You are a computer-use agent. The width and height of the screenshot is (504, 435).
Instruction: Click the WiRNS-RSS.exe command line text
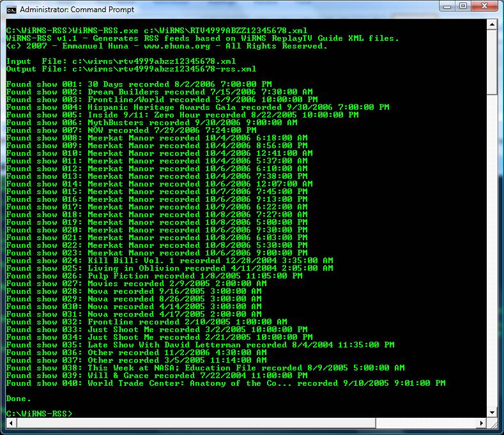[x=157, y=31]
